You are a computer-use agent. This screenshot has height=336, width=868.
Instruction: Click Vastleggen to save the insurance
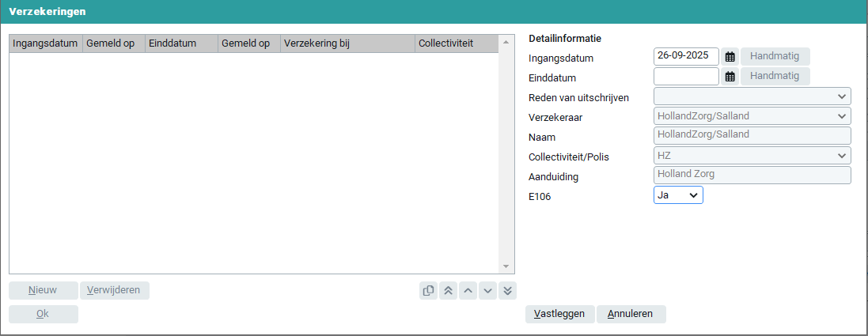pos(559,314)
